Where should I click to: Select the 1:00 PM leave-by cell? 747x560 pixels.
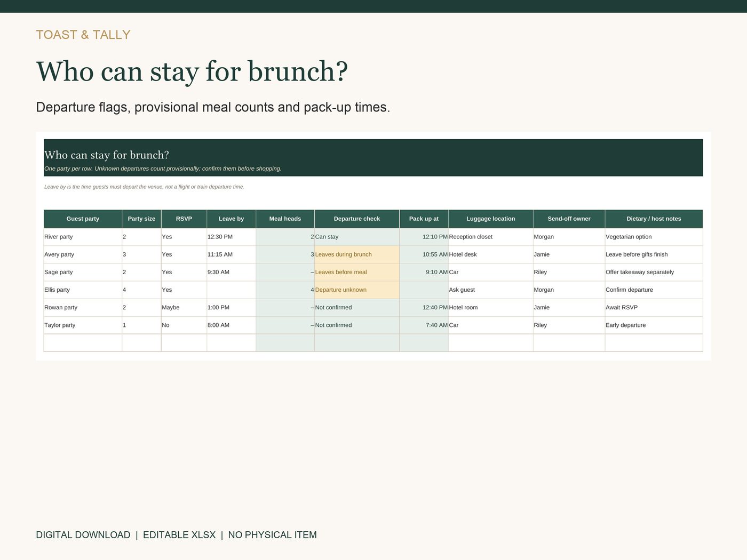(232, 307)
